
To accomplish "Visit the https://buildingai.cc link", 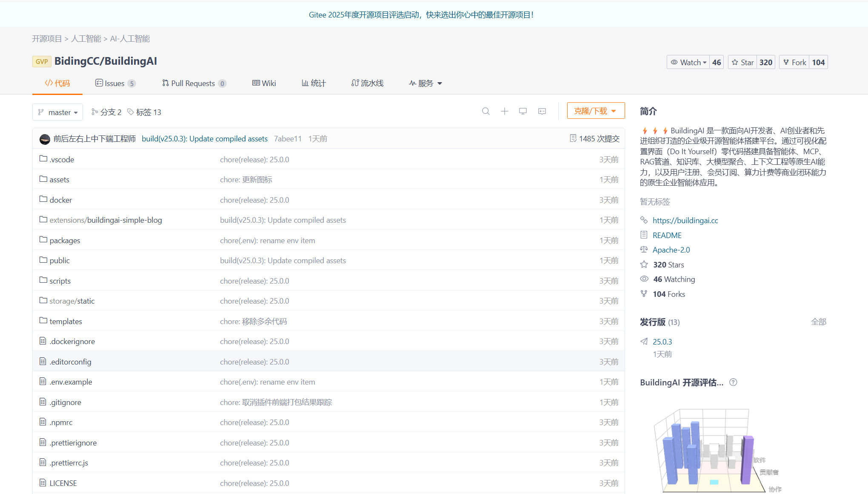I will [685, 220].
